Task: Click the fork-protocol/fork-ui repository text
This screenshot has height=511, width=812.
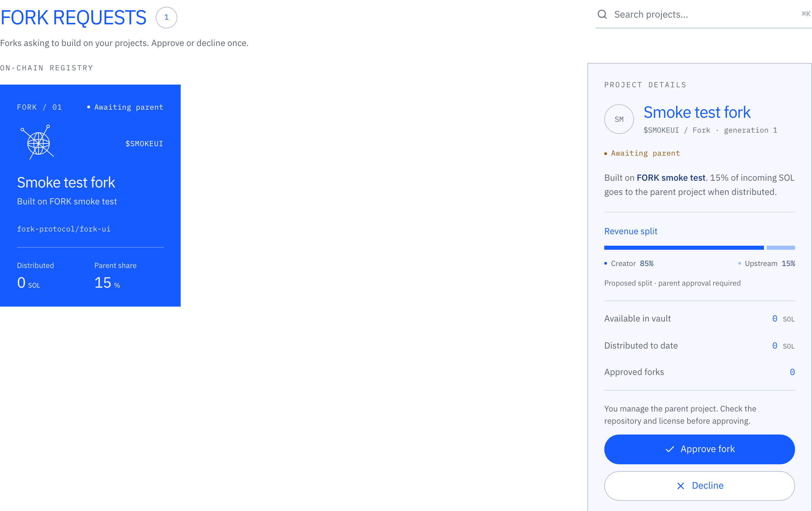Action: [64, 229]
